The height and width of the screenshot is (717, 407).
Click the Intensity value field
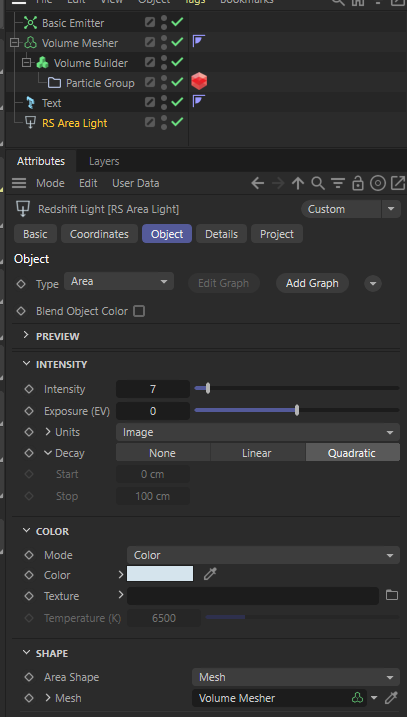(x=153, y=389)
